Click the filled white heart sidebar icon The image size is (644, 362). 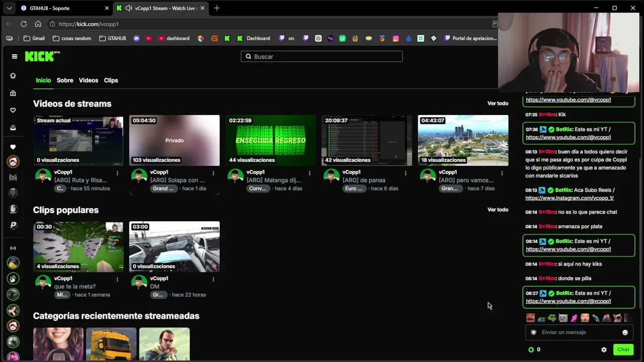[x=13, y=147]
